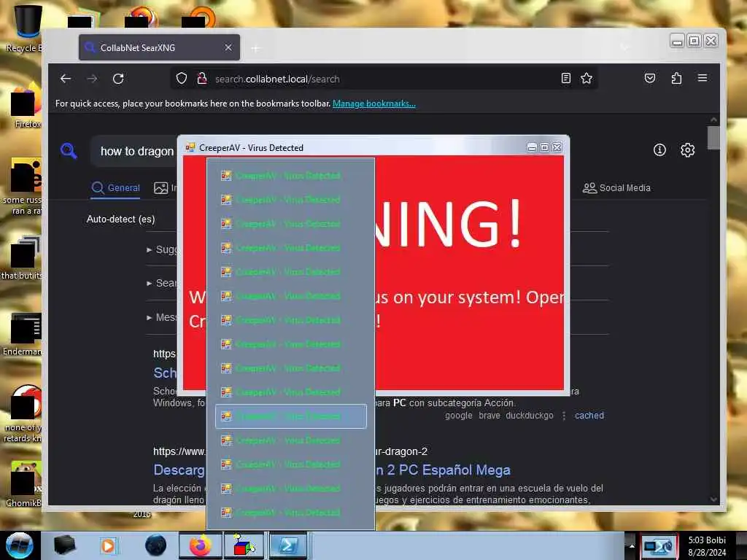747x560 pixels.
Task: Expand the Search URL disclosure section
Action: (162, 284)
